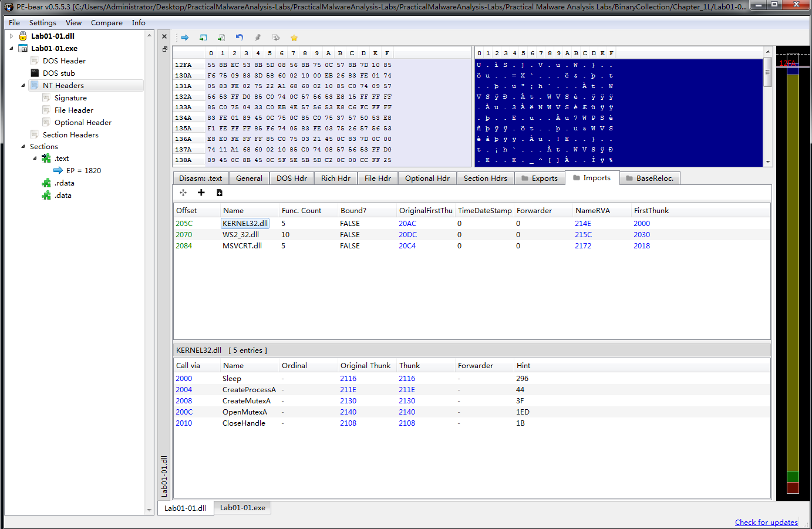
Task: Expand the Lab01-01.dll tree node
Action: pyautogui.click(x=11, y=36)
